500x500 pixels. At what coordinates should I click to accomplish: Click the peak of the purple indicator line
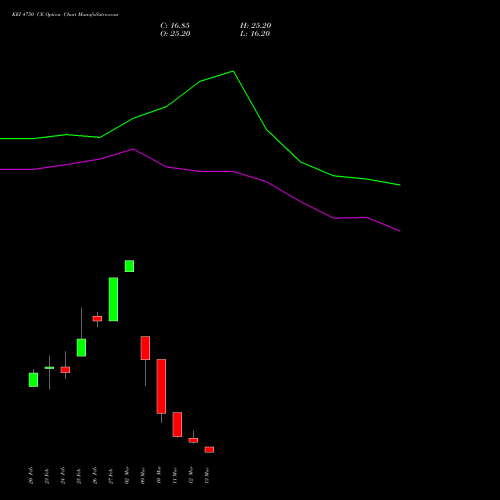click(x=133, y=149)
